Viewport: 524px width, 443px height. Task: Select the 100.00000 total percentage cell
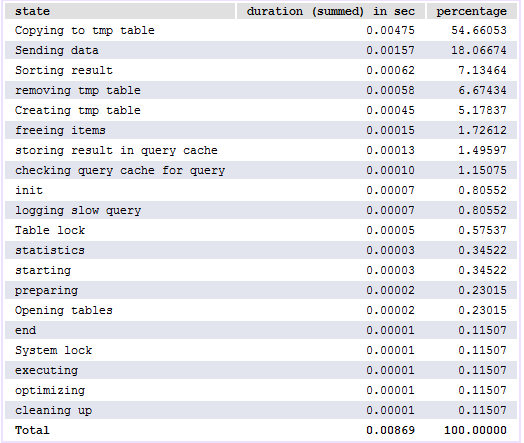click(x=475, y=430)
